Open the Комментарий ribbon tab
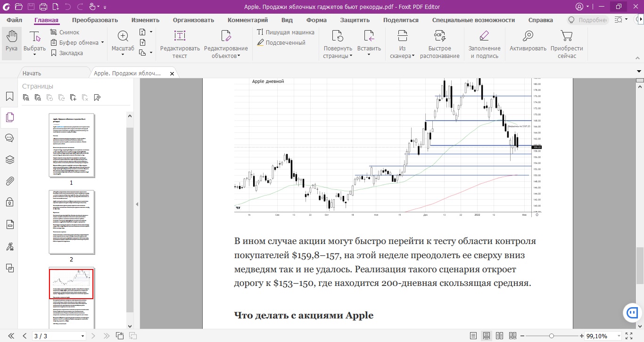Screen dimensions: 644x342 point(248,20)
